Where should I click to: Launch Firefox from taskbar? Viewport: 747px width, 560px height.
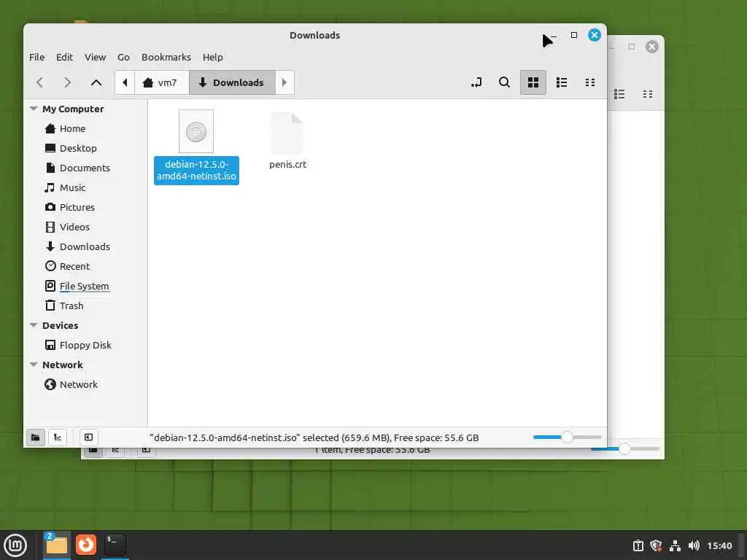tap(86, 545)
